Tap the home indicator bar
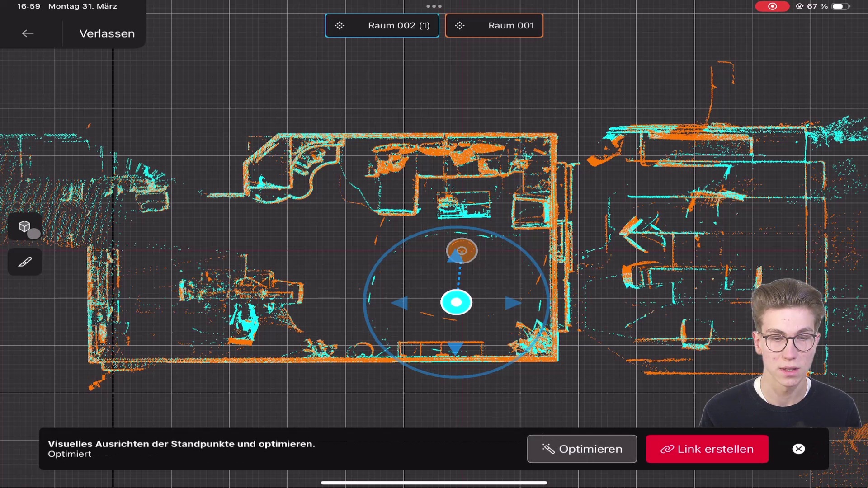 (434, 483)
